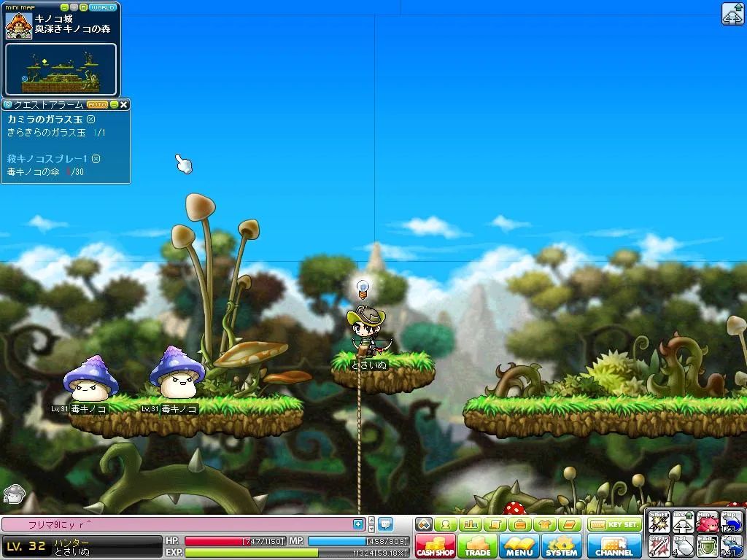Use the pink monster quick slot item
The image size is (747, 560).
[706, 523]
